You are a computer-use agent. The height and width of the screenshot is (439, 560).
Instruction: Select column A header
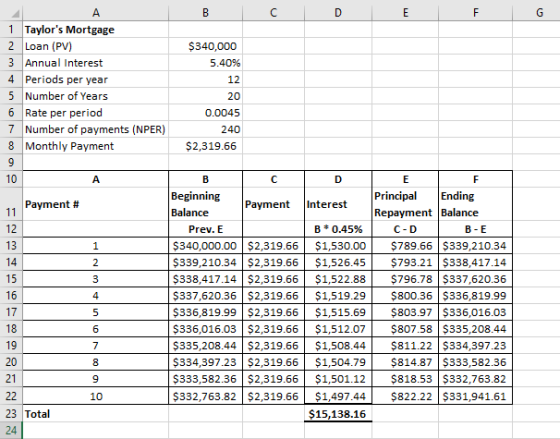point(96,13)
